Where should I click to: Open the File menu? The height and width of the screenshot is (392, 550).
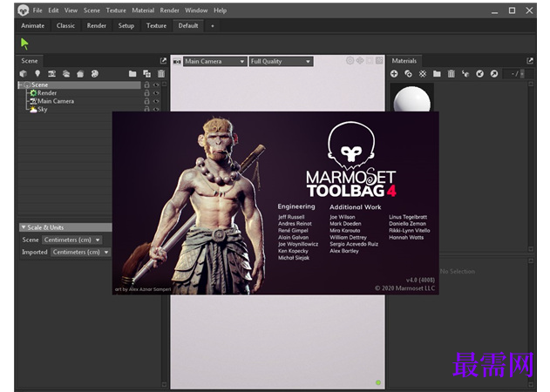point(37,10)
